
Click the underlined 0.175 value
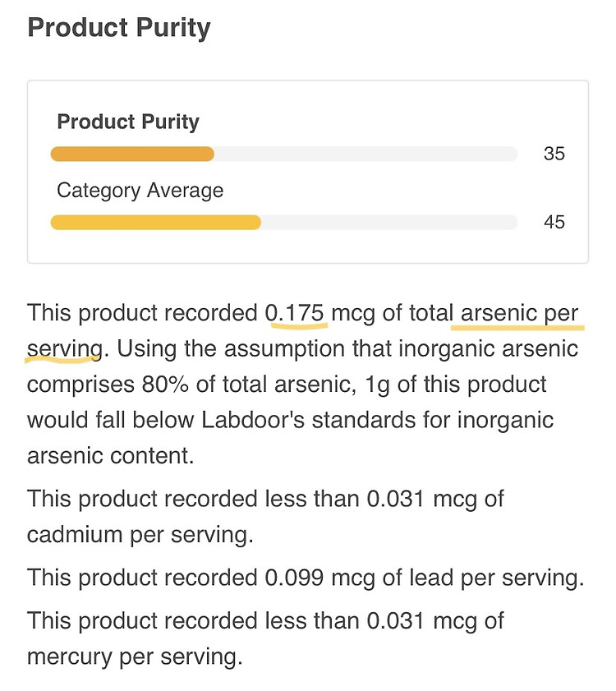[294, 313]
